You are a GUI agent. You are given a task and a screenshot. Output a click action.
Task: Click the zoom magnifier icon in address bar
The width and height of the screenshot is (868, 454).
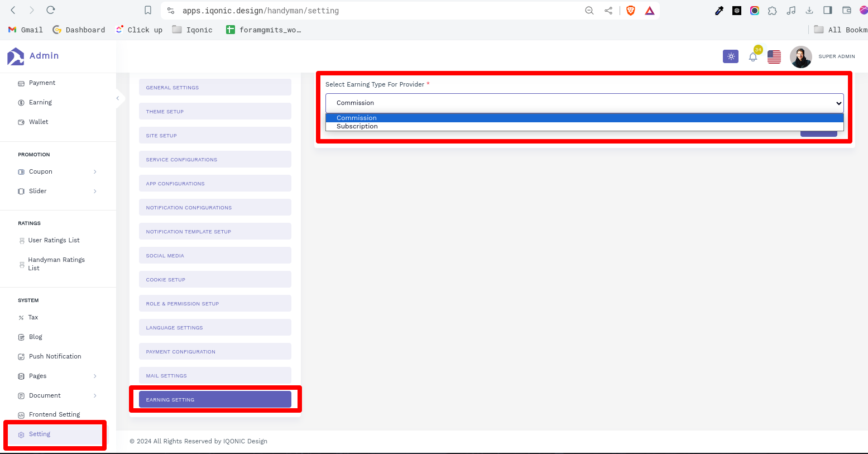click(589, 11)
